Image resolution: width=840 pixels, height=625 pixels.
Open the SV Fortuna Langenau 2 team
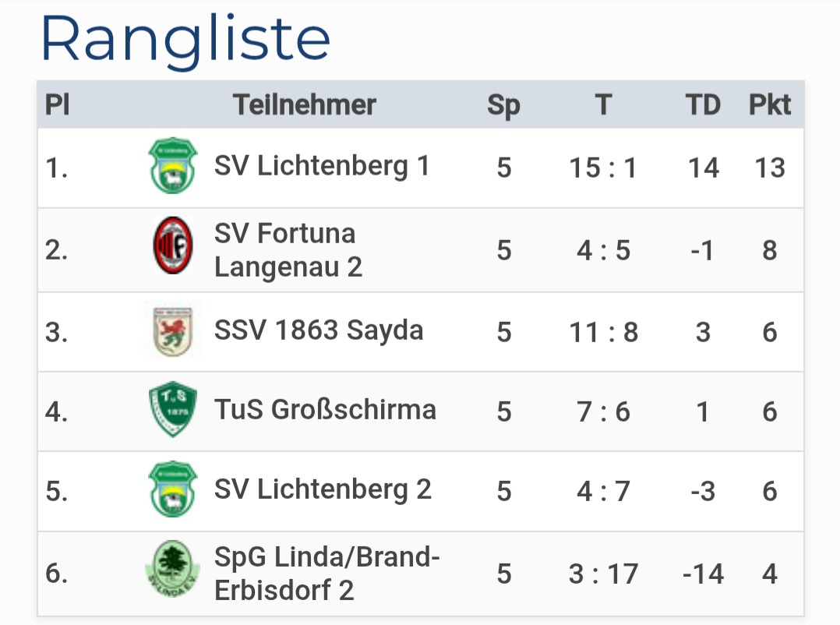[288, 250]
